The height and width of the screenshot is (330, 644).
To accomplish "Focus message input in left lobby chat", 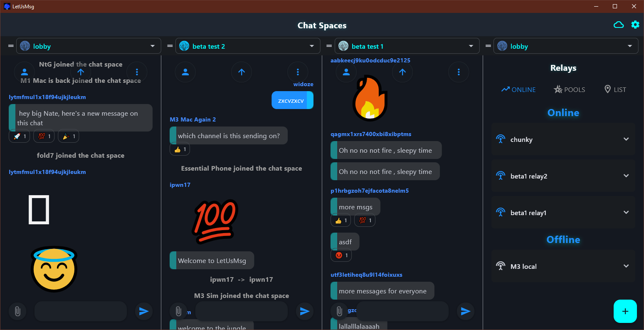I will pos(81,311).
